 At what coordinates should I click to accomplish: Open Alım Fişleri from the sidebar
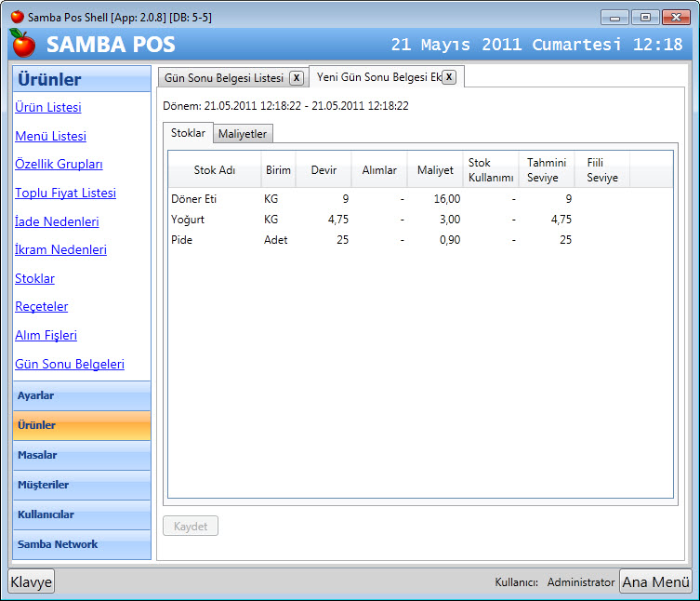(x=46, y=336)
